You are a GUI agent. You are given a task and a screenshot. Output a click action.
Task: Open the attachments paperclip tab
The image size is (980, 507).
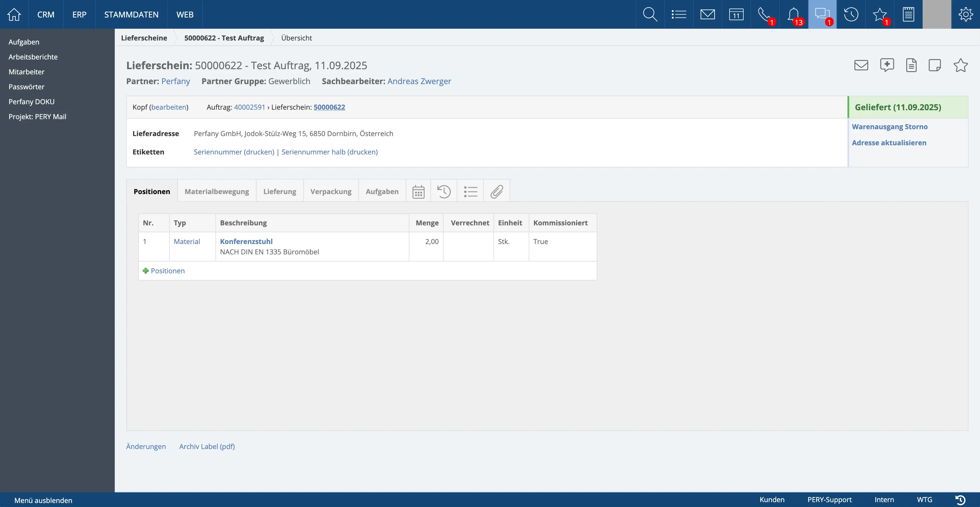pyautogui.click(x=497, y=191)
